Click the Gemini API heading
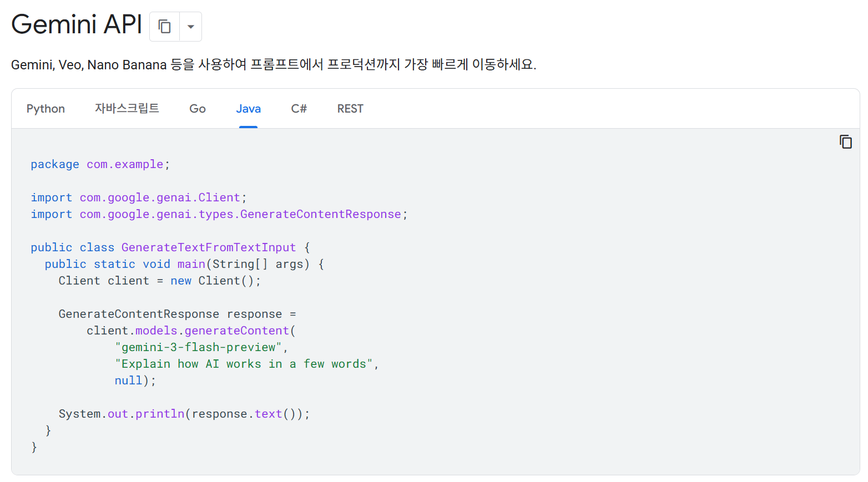This screenshot has height=482, width=868. pyautogui.click(x=77, y=24)
